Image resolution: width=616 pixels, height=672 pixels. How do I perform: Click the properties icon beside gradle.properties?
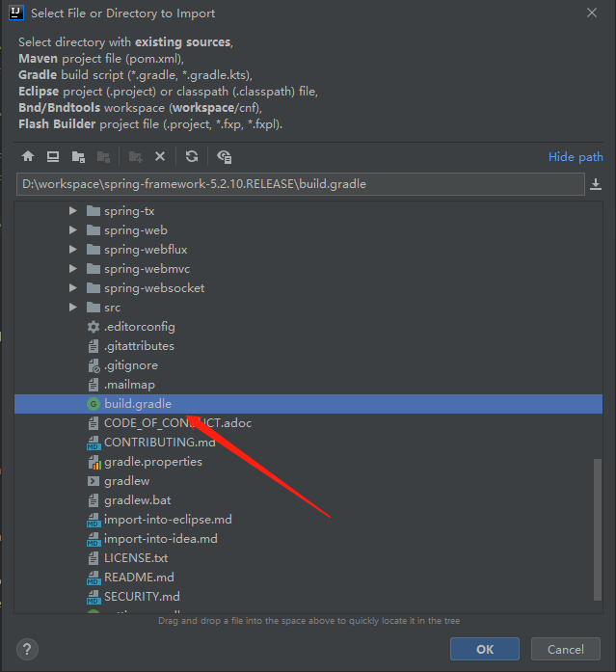click(94, 462)
